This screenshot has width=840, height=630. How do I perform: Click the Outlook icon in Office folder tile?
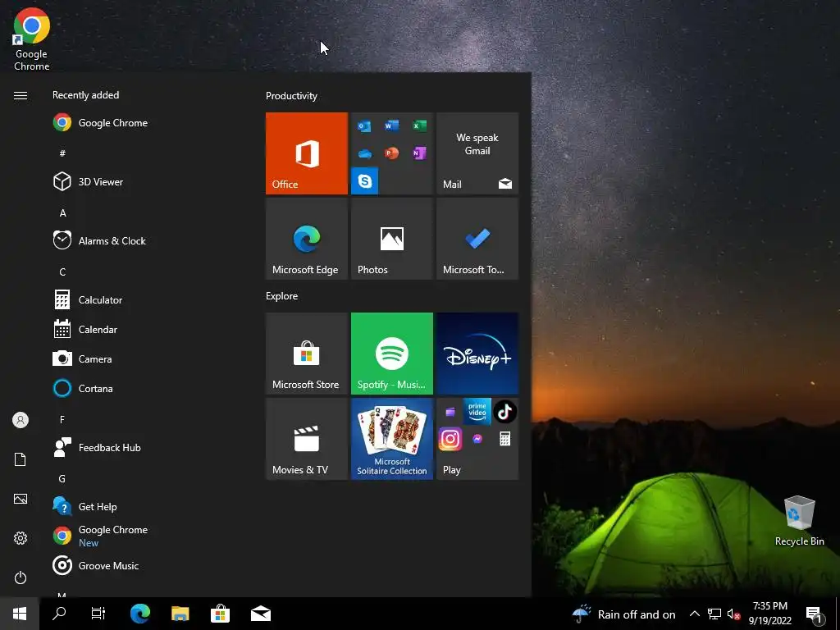coord(364,126)
